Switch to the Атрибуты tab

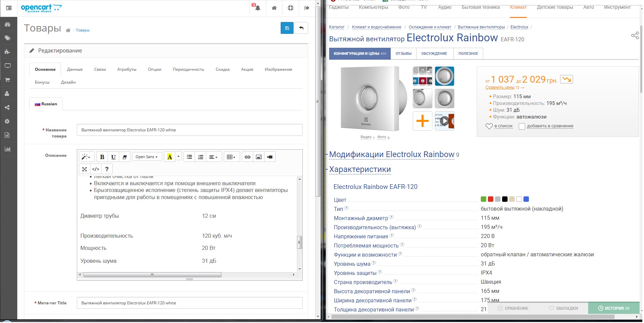tap(127, 69)
